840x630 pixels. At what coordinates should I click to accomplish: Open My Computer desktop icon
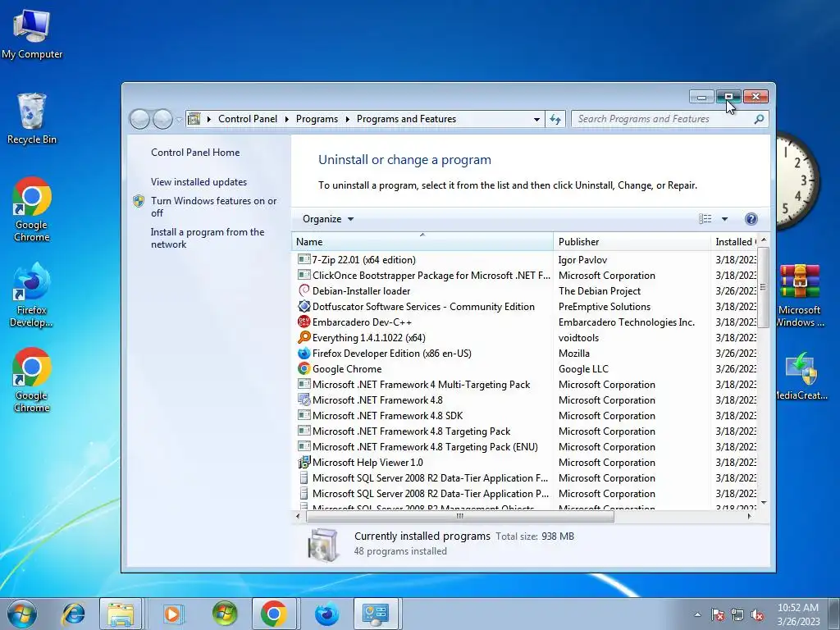click(32, 34)
